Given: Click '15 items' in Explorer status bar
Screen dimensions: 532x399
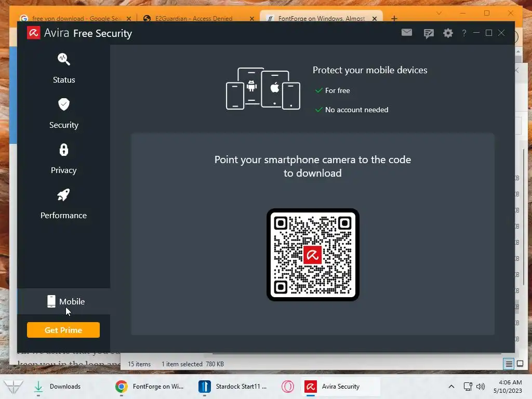Looking at the screenshot, I should (x=139, y=364).
